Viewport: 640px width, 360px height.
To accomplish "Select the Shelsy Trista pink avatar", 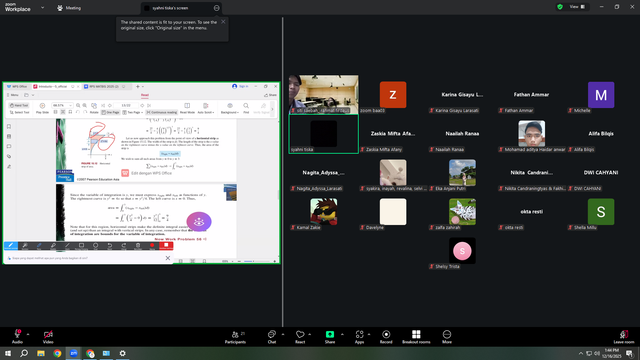I will (x=462, y=251).
